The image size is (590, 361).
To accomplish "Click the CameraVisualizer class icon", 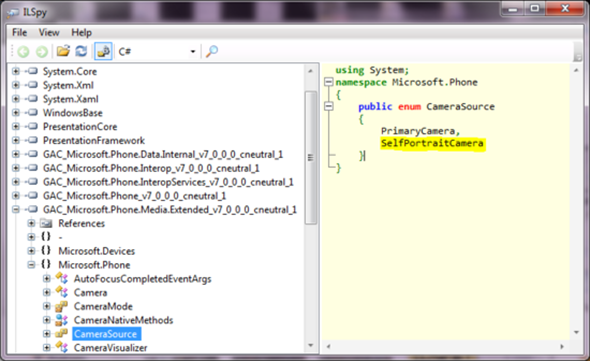I will 62,347.
